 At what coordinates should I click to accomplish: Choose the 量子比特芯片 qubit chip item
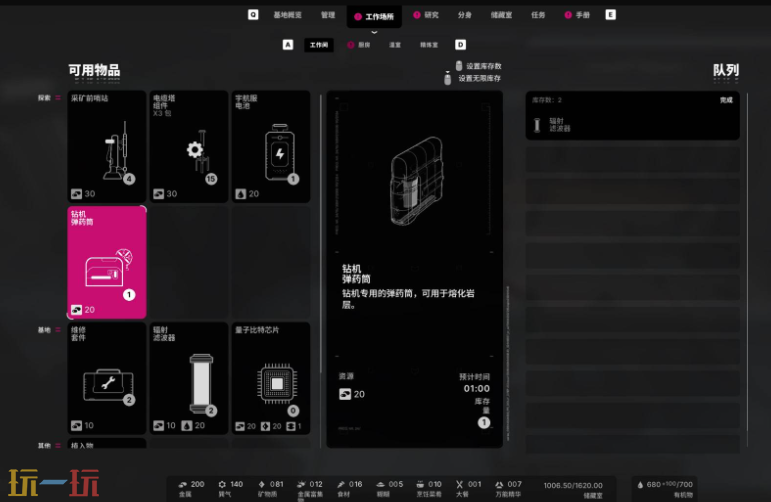pos(271,378)
